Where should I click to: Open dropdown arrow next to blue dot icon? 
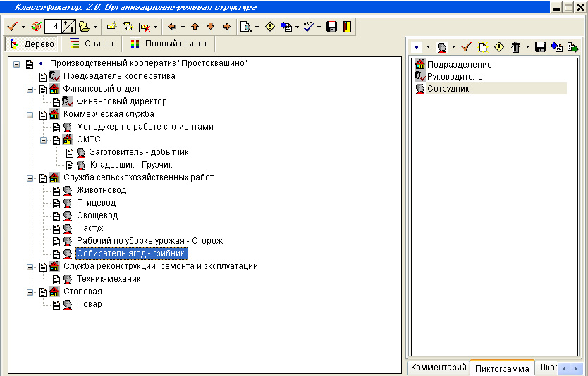pyautogui.click(x=428, y=47)
